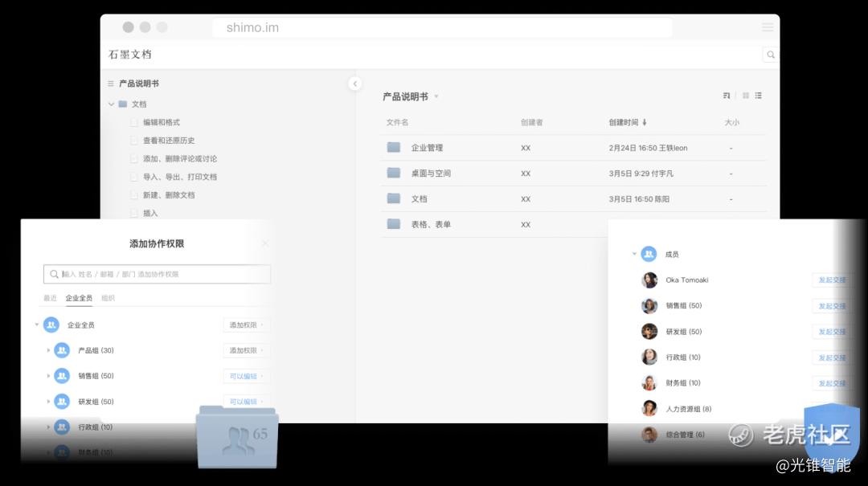The height and width of the screenshot is (486, 868).
Task: Click the 人力资源组 avatar in the member panel
Action: coord(649,409)
